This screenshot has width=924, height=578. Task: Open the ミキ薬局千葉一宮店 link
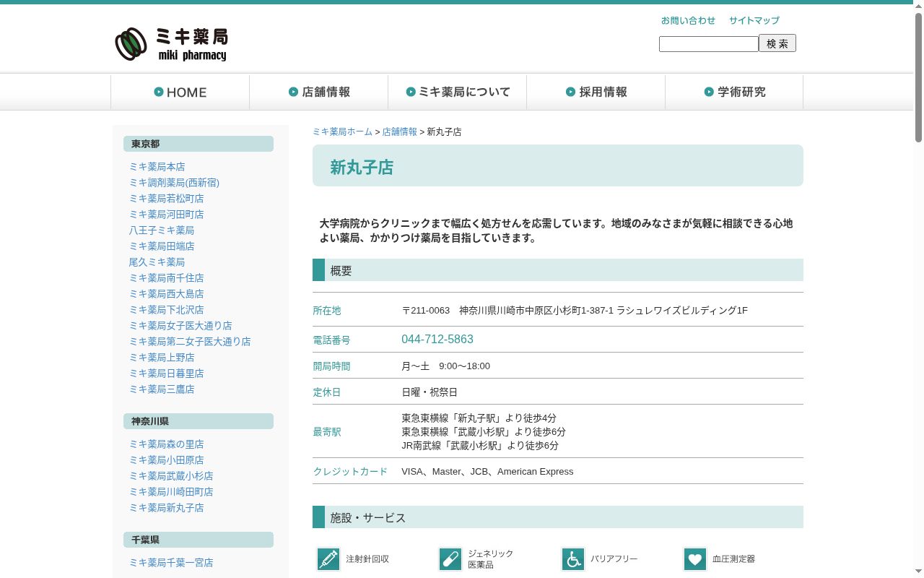171,563
